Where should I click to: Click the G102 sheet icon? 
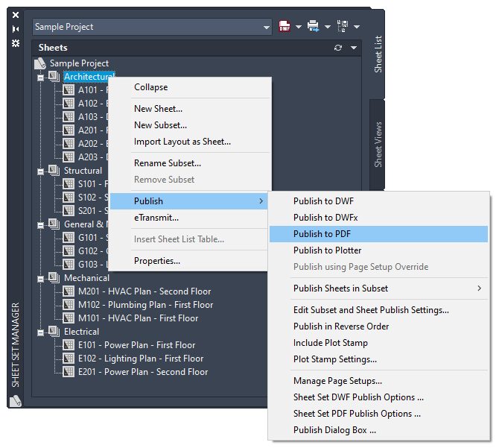click(x=69, y=251)
